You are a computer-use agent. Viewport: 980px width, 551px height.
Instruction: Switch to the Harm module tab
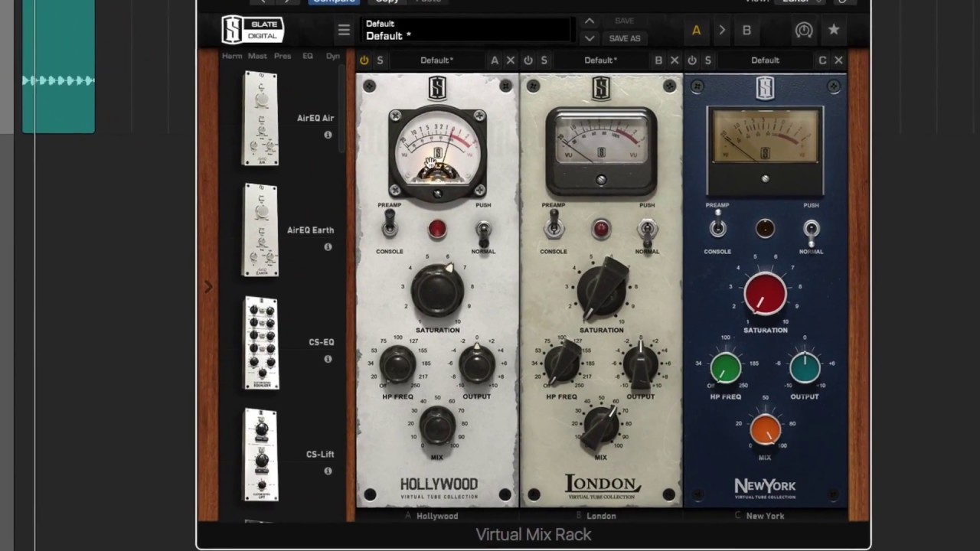point(232,56)
